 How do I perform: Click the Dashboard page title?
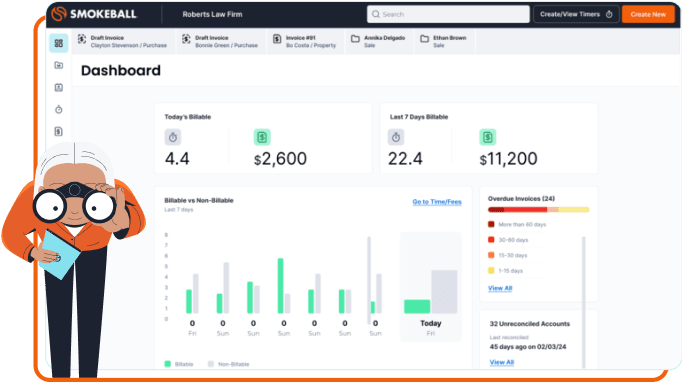pos(121,70)
